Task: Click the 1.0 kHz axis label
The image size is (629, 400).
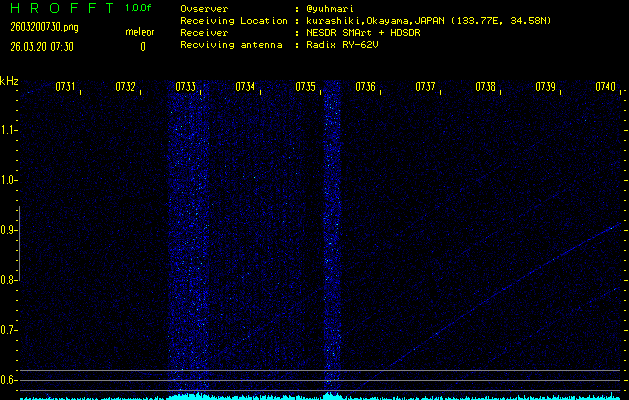Action: (x=7, y=181)
